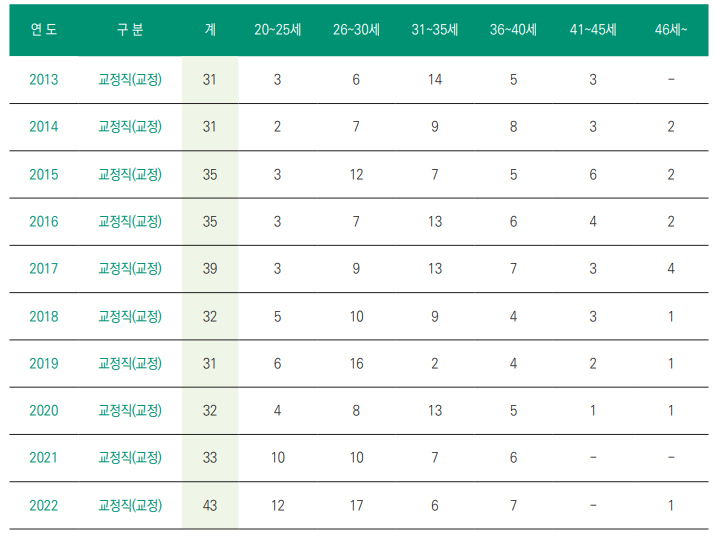Click 20~25세 value 5 in 2018 row
Screen dimensions: 714x536
coord(277,316)
